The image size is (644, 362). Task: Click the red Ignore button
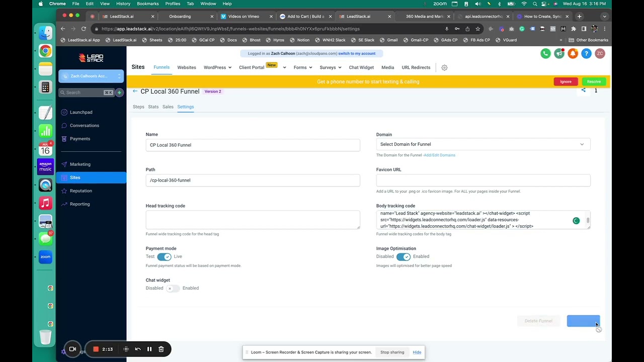[x=566, y=81]
